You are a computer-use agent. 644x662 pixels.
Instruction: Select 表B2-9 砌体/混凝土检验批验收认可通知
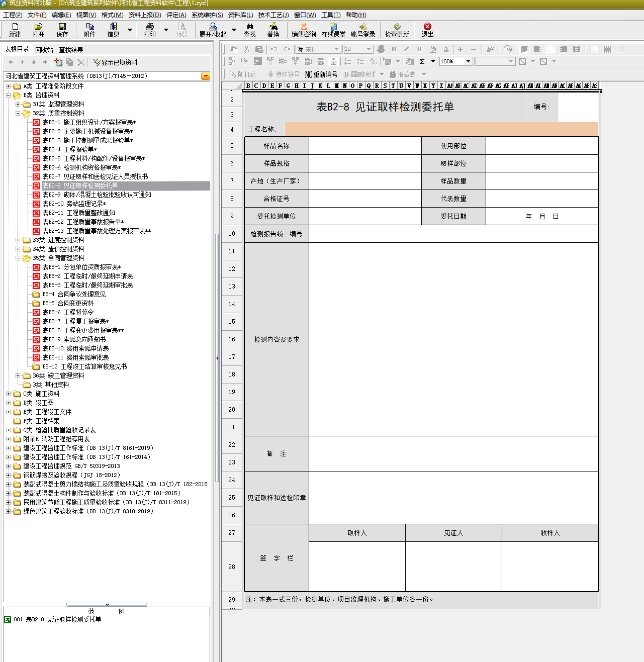point(97,195)
